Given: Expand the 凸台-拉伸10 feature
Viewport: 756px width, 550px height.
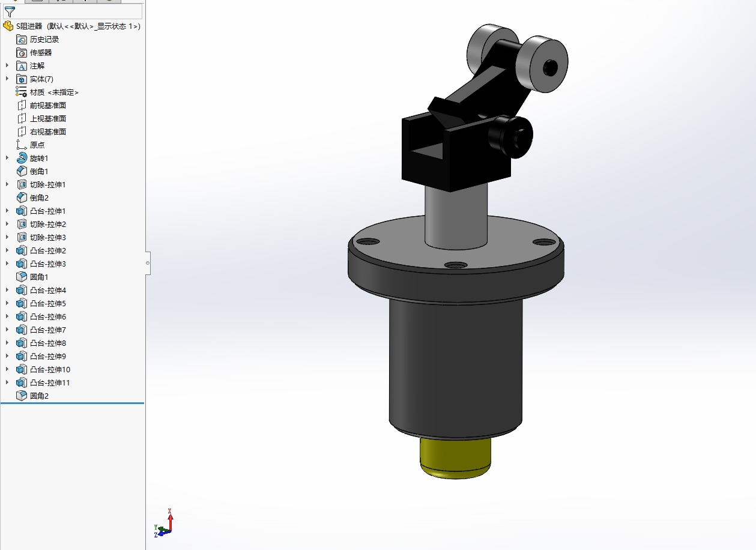Looking at the screenshot, I should click(x=7, y=369).
